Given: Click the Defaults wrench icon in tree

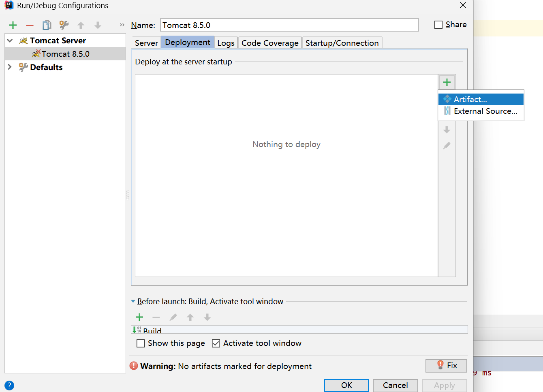Looking at the screenshot, I should 24,67.
